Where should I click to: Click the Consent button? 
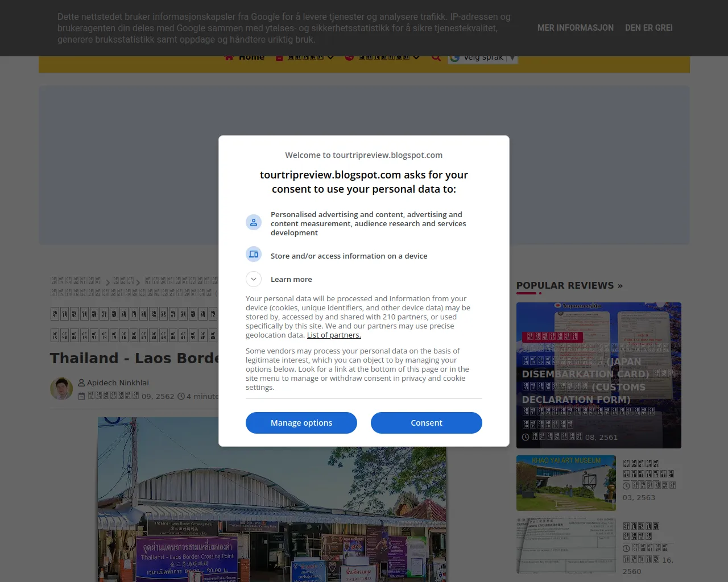[x=427, y=423]
